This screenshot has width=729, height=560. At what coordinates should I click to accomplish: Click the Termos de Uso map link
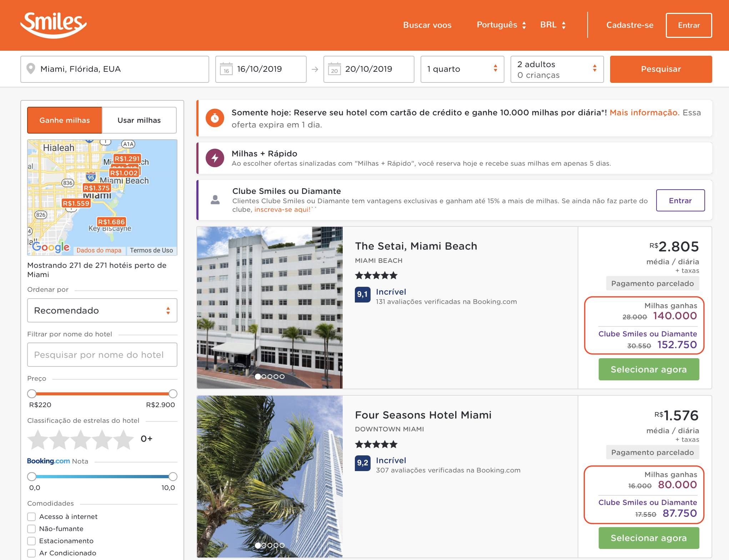coord(151,250)
